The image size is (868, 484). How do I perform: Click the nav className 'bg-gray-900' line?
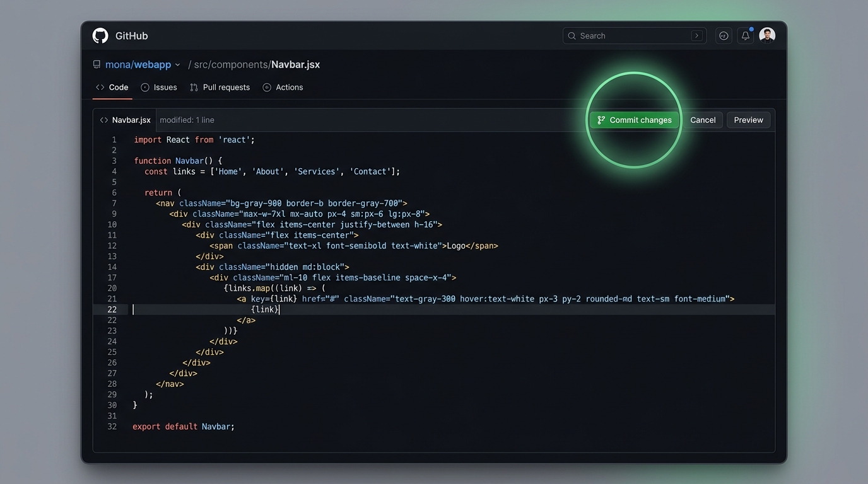pyautogui.click(x=281, y=204)
